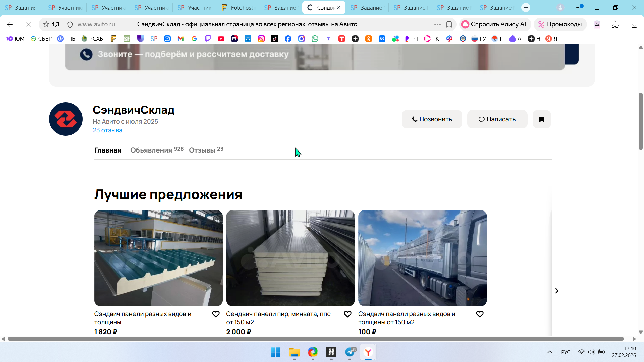
Task: Show hidden system tray icons chevron
Action: [x=549, y=352]
